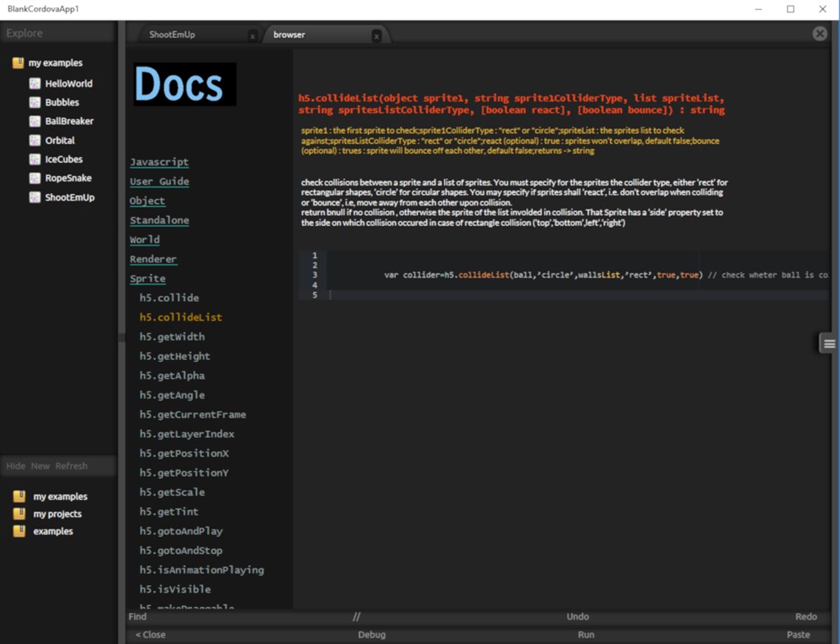Select the IceCubes file icon
Viewport: 840px width, 644px height.
[x=35, y=159]
